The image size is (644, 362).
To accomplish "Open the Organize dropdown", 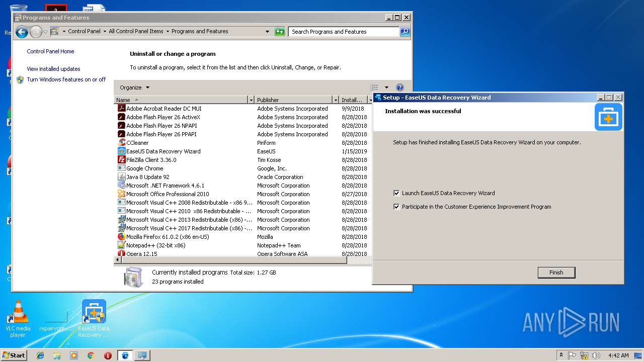I will [134, 87].
